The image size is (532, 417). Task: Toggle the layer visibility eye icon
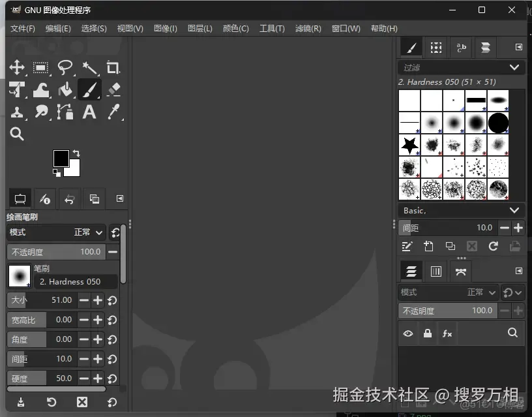point(408,333)
